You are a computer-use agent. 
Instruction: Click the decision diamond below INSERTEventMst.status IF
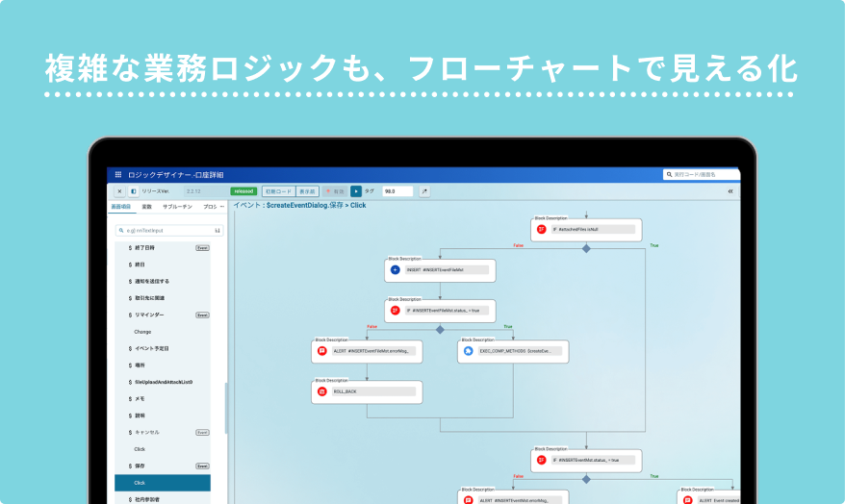(x=586, y=479)
